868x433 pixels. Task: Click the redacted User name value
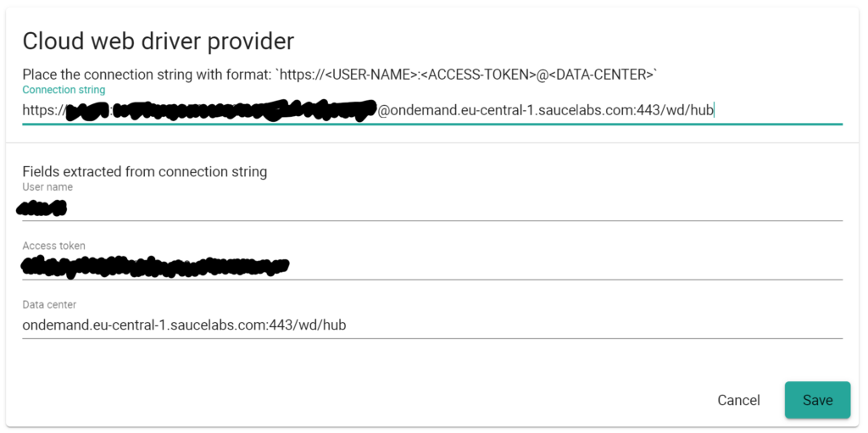point(42,208)
